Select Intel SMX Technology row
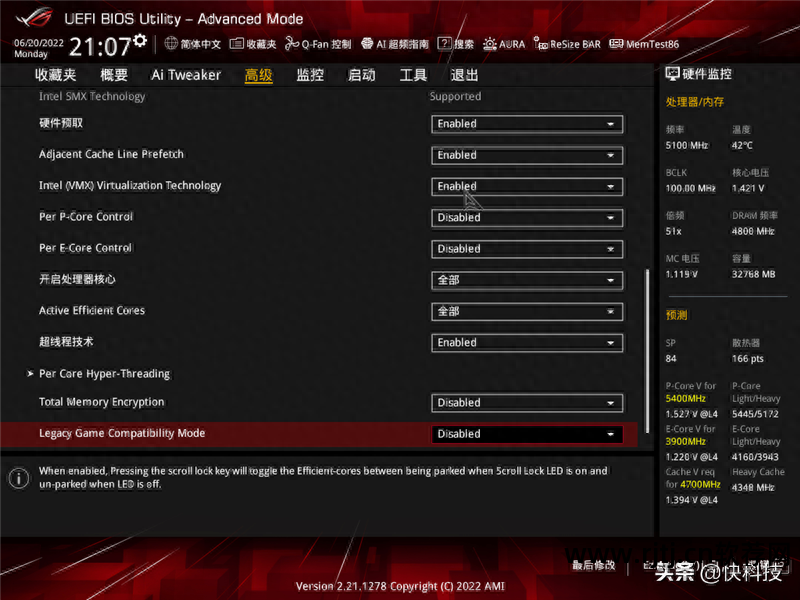This screenshot has height=600, width=800. coord(92,96)
